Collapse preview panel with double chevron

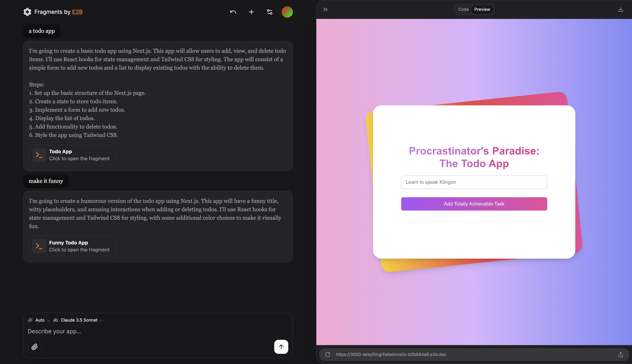(325, 9)
